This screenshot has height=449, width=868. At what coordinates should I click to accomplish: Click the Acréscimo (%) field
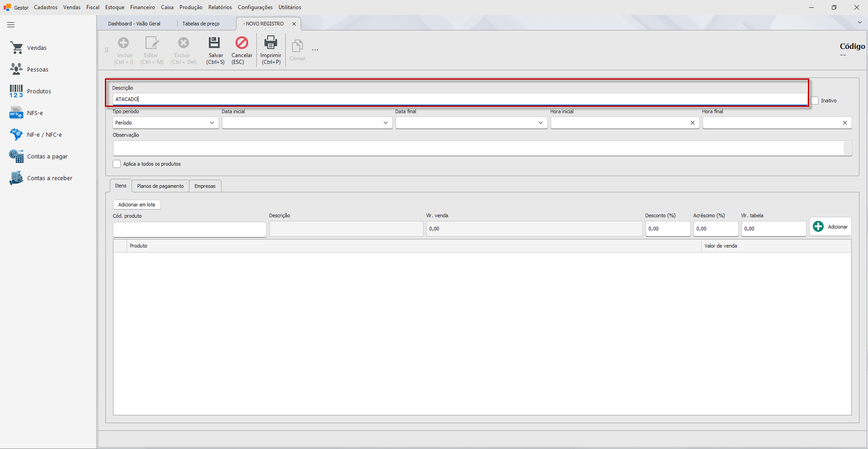(x=716, y=229)
